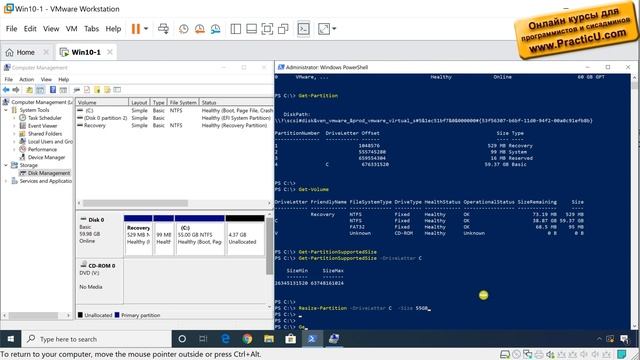
Task: Switch to the Home tab
Action: point(20,52)
